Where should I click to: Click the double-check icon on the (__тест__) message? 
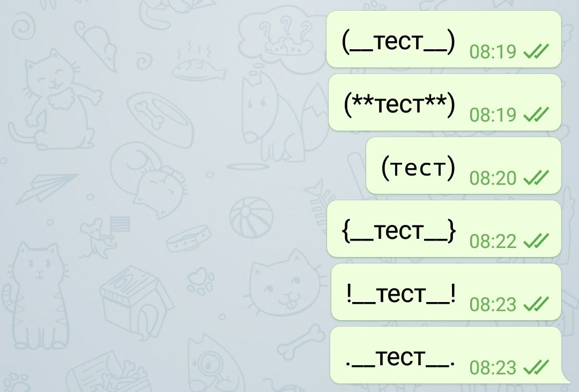point(536,51)
